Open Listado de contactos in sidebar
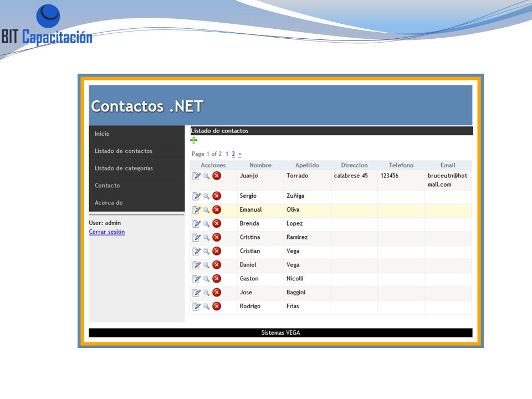Viewport: 532px width, 399px height. click(137, 151)
